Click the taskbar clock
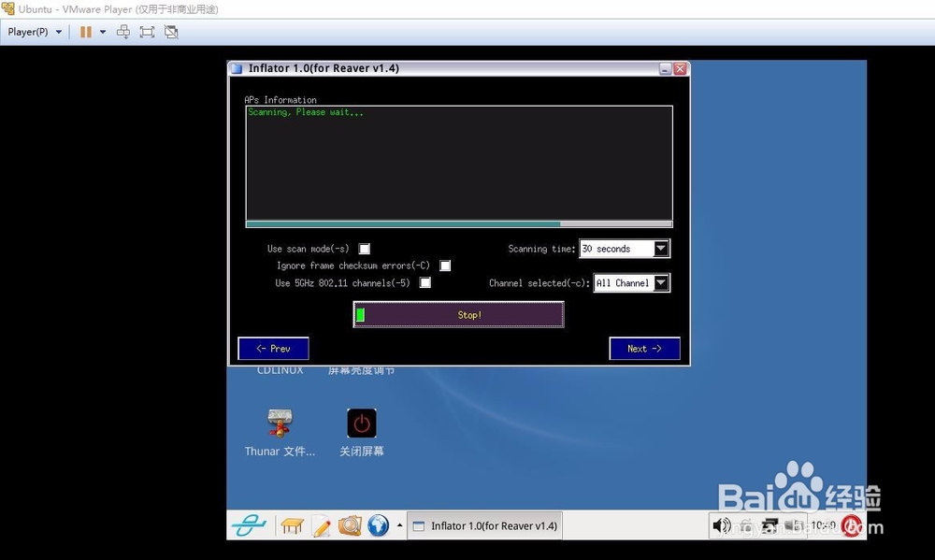The width and height of the screenshot is (935, 560). pos(824,525)
